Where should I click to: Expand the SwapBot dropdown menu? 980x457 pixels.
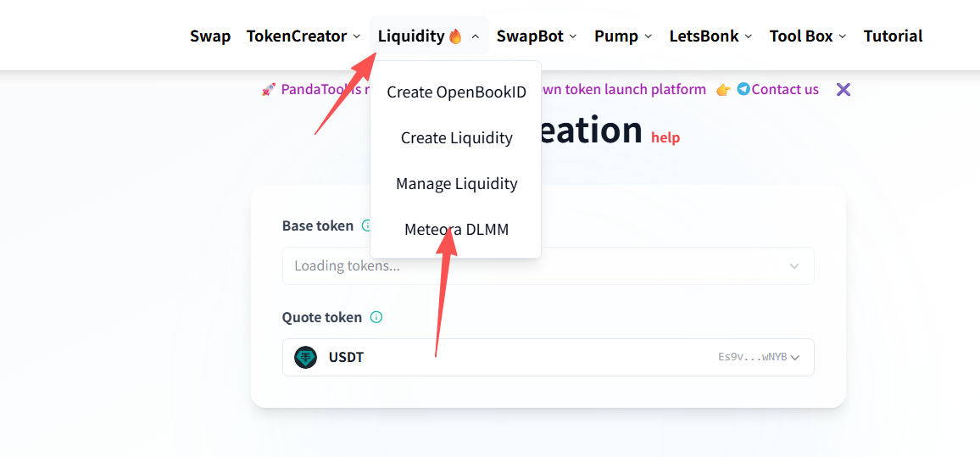(536, 36)
